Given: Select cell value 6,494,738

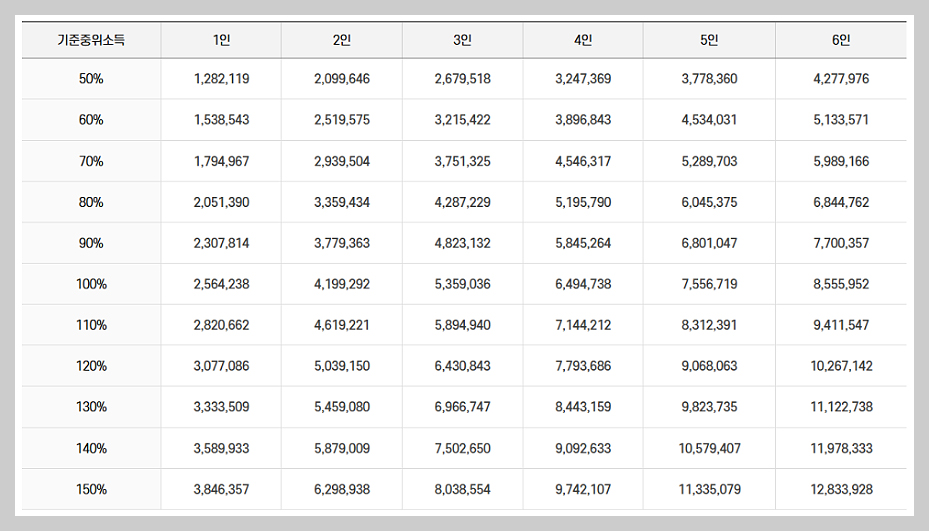Looking at the screenshot, I should 583,284.
